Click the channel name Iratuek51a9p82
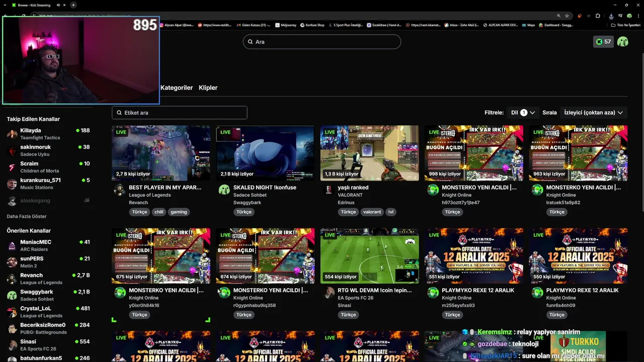The image size is (644, 362). coord(563,203)
